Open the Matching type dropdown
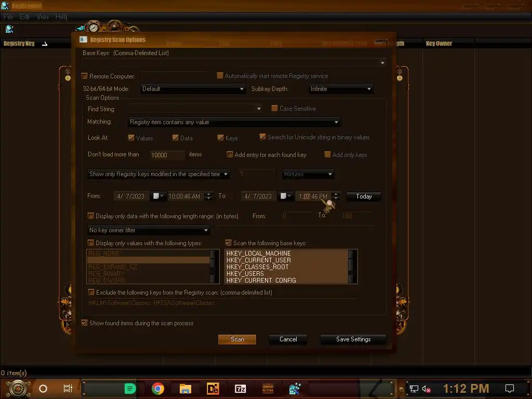 pyautogui.click(x=234, y=122)
